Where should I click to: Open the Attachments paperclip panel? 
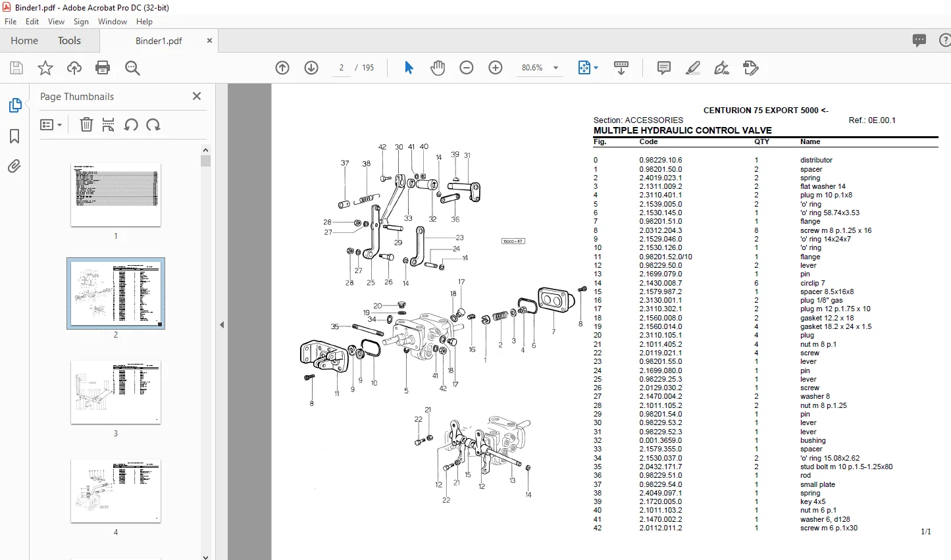[14, 166]
